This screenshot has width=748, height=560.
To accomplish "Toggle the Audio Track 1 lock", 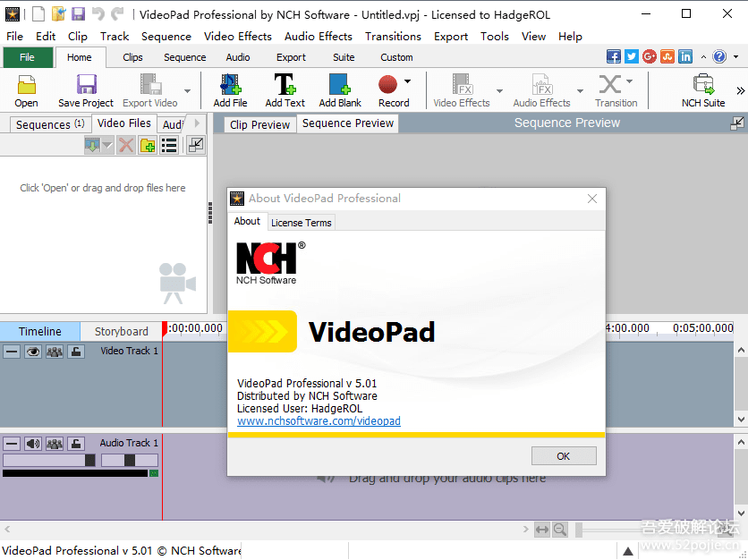I will 76,444.
